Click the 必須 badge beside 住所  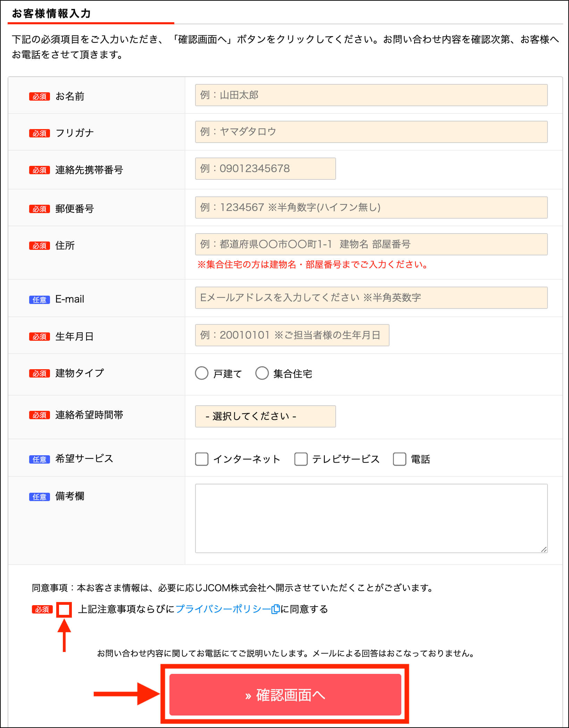40,246
